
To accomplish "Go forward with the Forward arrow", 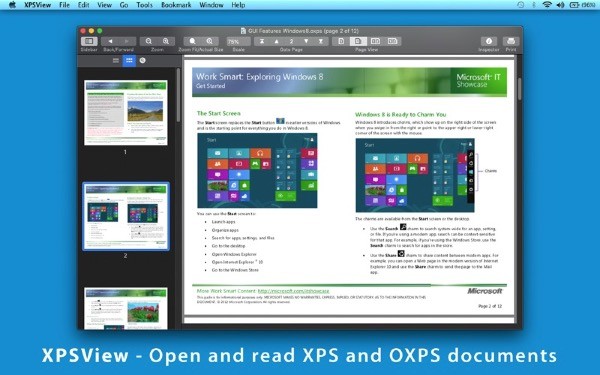I will [x=127, y=41].
